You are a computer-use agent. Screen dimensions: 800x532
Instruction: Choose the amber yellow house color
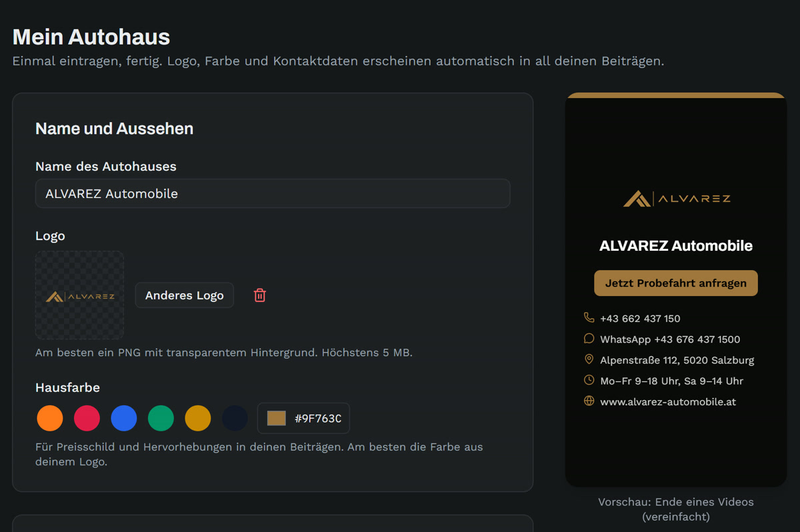[x=198, y=418]
